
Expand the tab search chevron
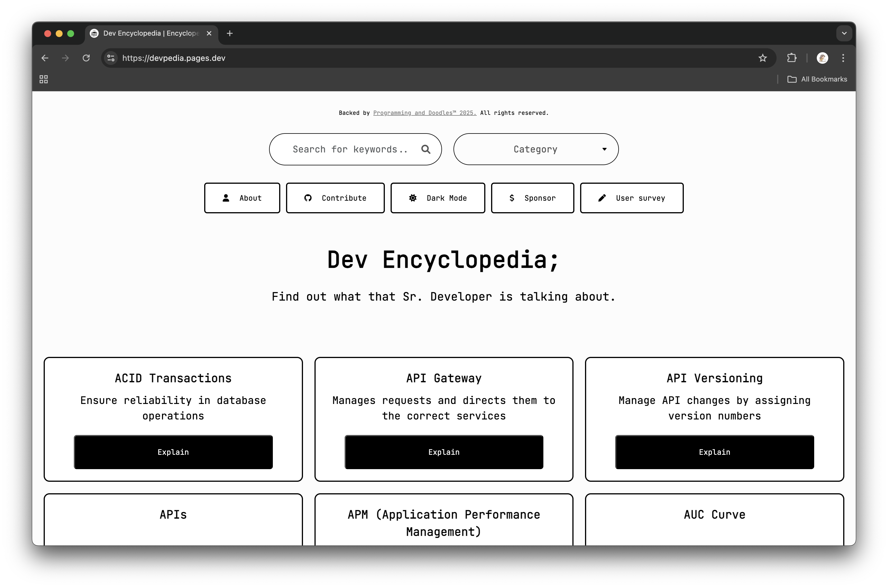point(844,33)
